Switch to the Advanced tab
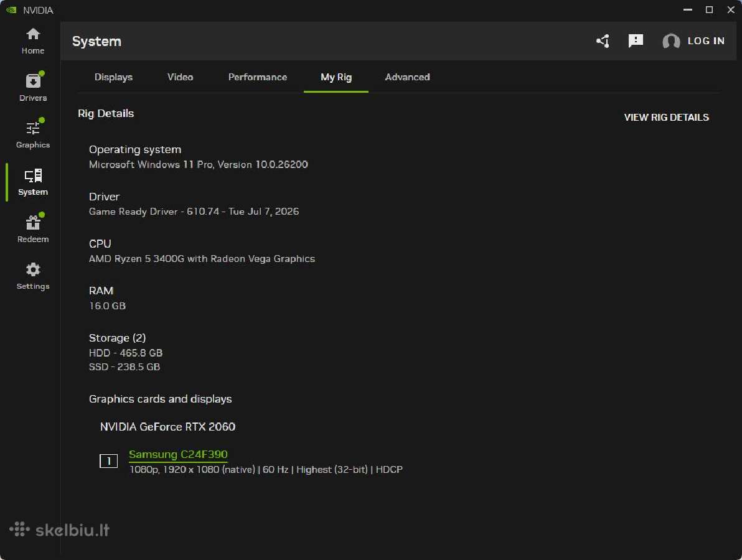742x560 pixels. pos(408,77)
